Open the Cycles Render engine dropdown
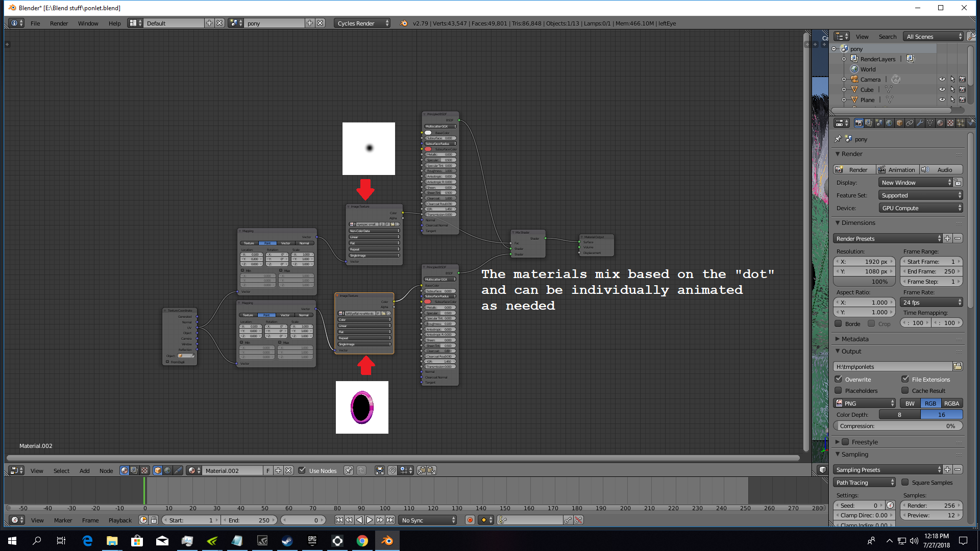Viewport: 980px width, 551px height. (x=363, y=23)
